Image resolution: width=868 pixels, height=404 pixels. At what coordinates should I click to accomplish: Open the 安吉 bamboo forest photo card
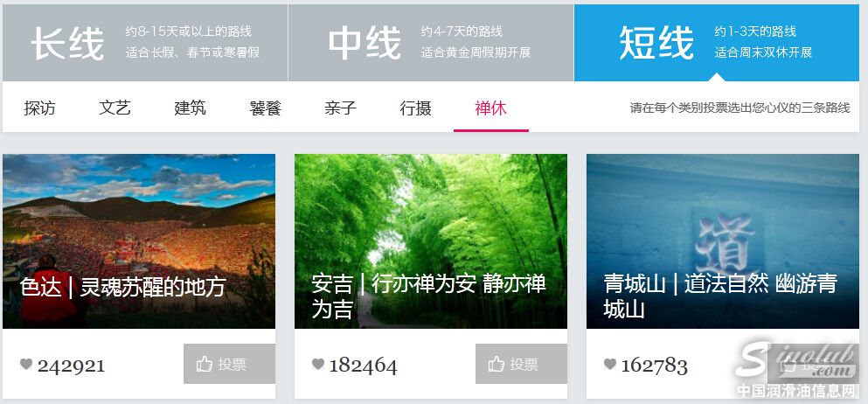click(431, 241)
